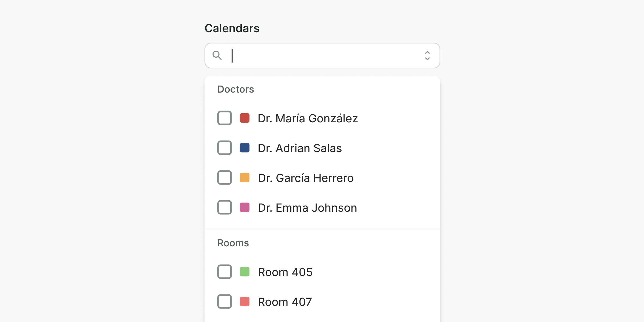Viewport: 644px width, 322px height.
Task: Enable the Dr. Adrian Salas checkbox
Action: [x=225, y=148]
